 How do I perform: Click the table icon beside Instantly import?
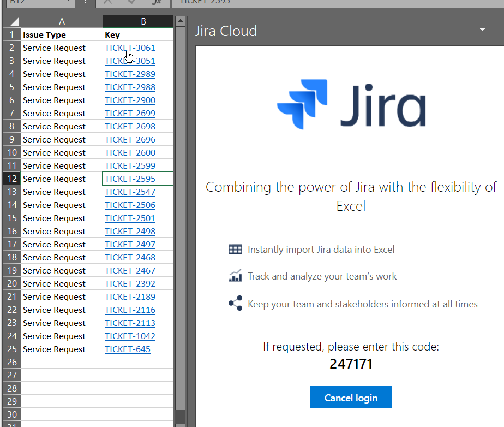(x=235, y=249)
